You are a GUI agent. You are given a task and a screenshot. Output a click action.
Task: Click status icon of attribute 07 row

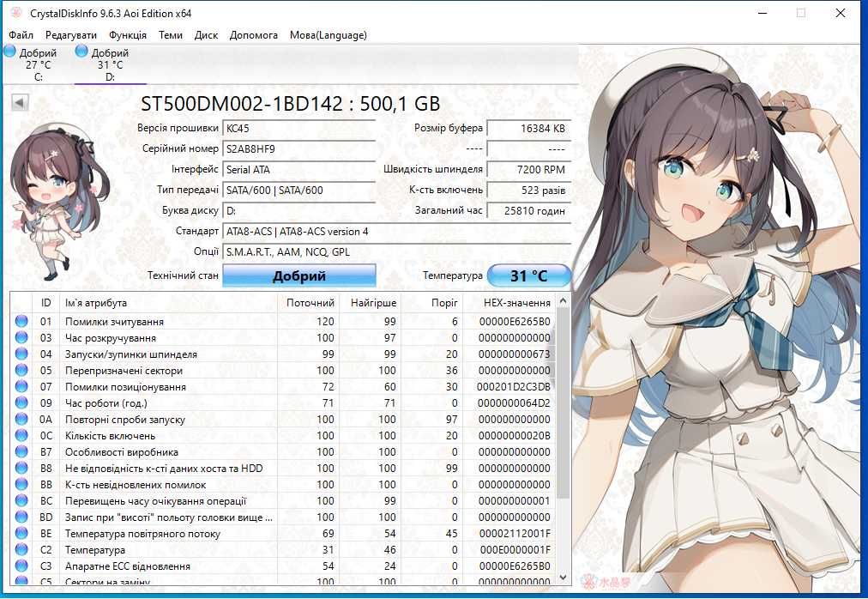coord(21,386)
